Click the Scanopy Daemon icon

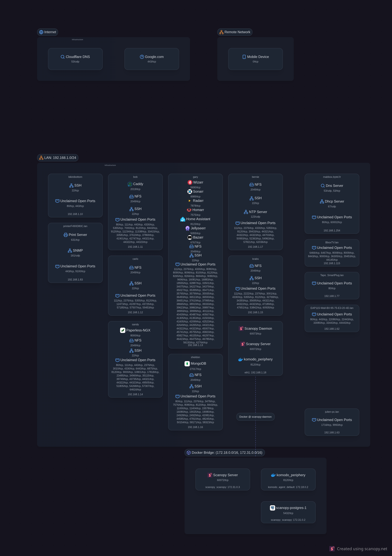pos(241,329)
